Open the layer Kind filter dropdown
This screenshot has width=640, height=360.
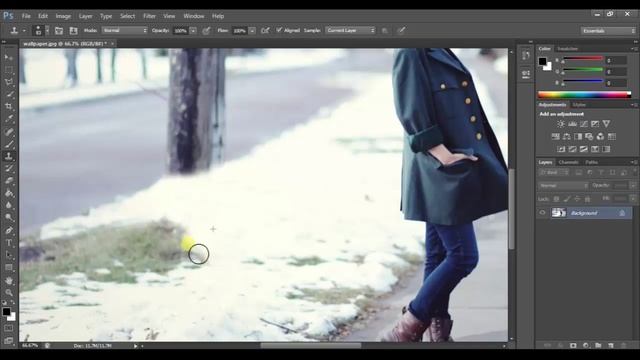pyautogui.click(x=554, y=173)
